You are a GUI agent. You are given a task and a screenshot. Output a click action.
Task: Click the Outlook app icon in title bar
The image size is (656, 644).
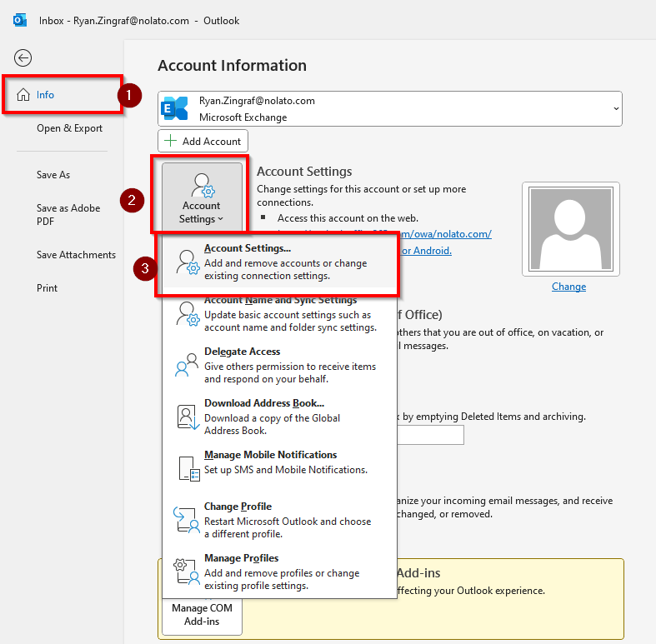pyautogui.click(x=20, y=20)
